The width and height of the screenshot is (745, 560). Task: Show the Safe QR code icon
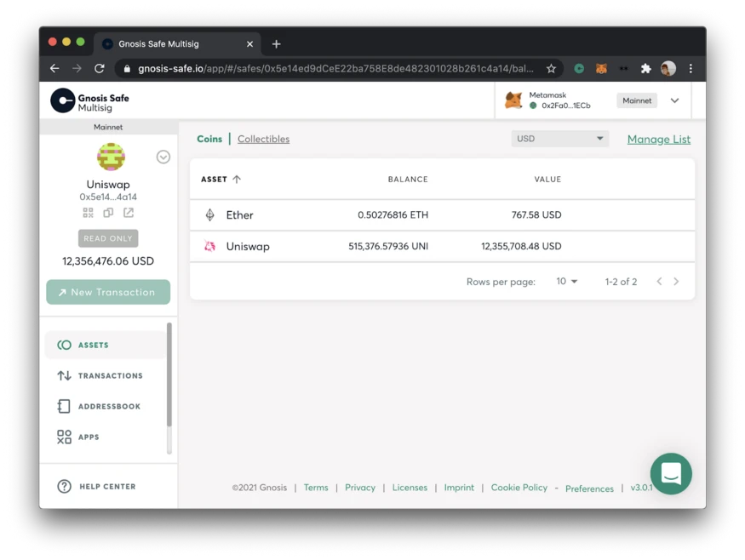pyautogui.click(x=88, y=212)
